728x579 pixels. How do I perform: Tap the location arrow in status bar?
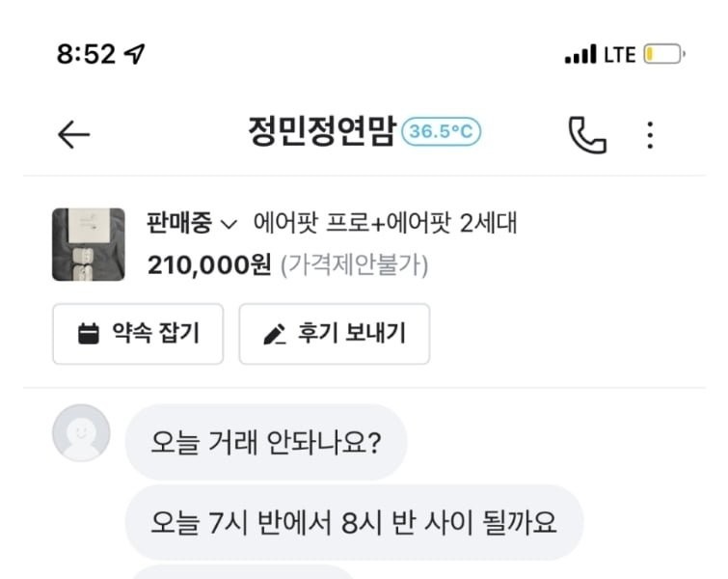tap(136, 55)
